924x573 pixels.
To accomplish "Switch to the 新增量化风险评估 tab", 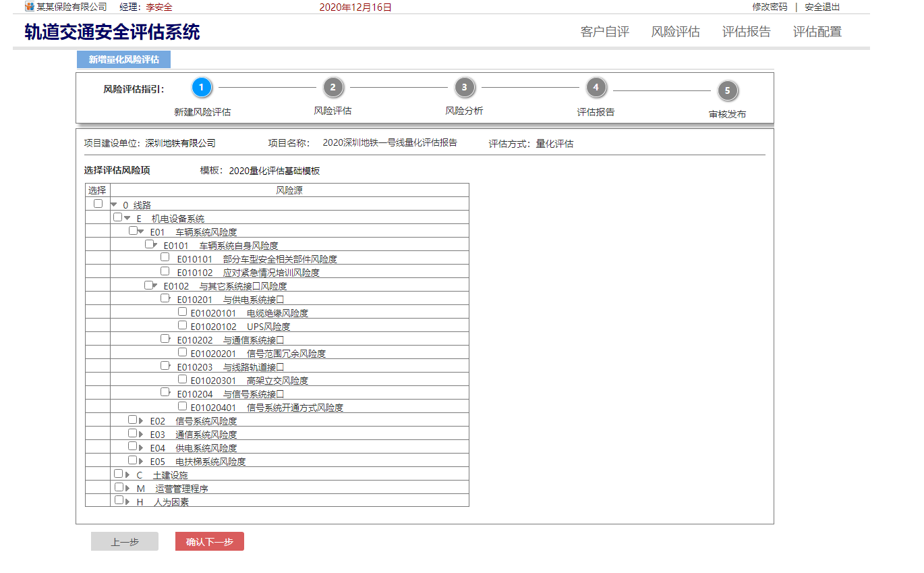I will click(123, 59).
